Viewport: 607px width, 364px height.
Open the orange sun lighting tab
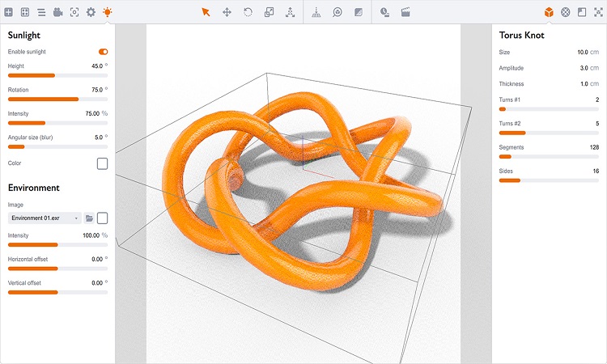[108, 12]
